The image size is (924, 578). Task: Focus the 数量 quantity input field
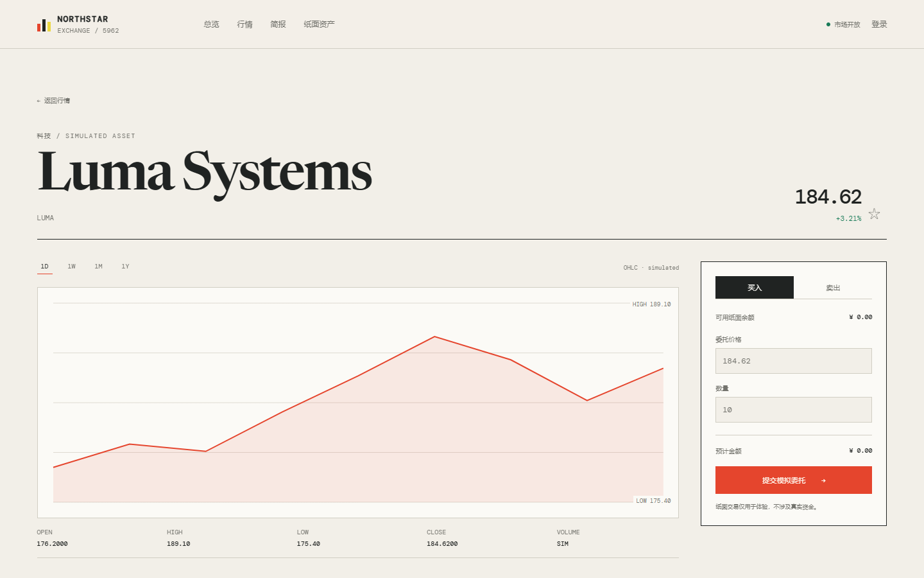794,410
